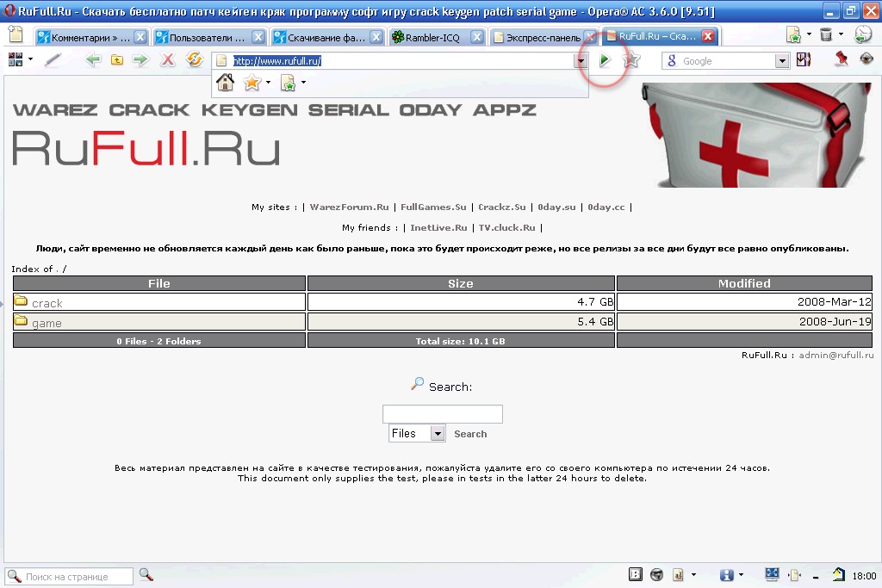The width and height of the screenshot is (882, 588).
Task: Click the home icon below address bar
Action: coord(225,83)
